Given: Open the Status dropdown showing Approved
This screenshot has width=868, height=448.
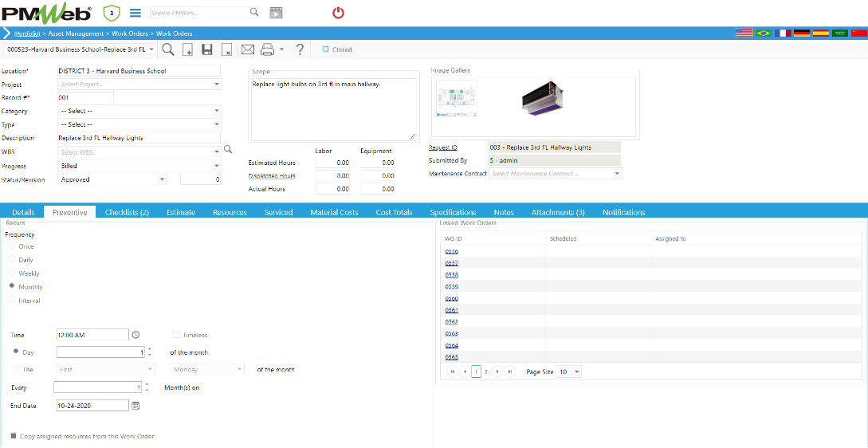Looking at the screenshot, I should point(162,179).
